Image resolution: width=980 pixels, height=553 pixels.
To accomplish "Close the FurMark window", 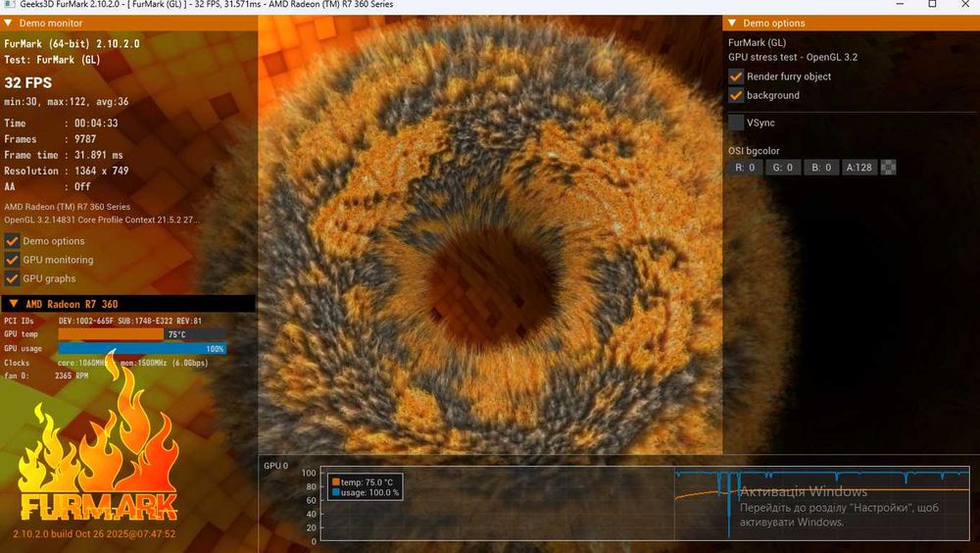I will (x=965, y=4).
